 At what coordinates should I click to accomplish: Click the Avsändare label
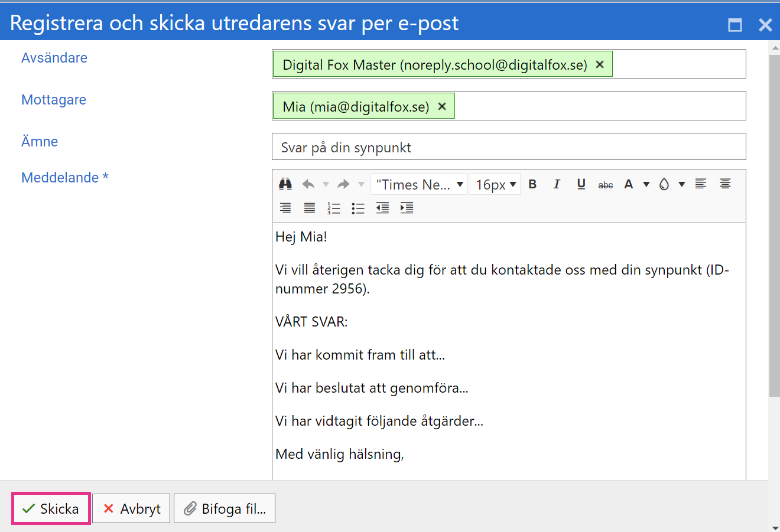[54, 58]
